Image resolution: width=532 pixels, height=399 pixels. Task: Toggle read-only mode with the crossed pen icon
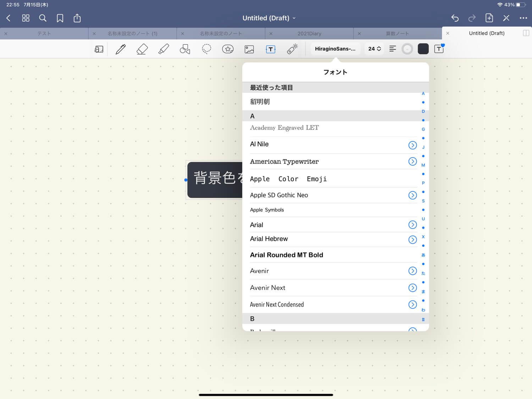tap(506, 18)
